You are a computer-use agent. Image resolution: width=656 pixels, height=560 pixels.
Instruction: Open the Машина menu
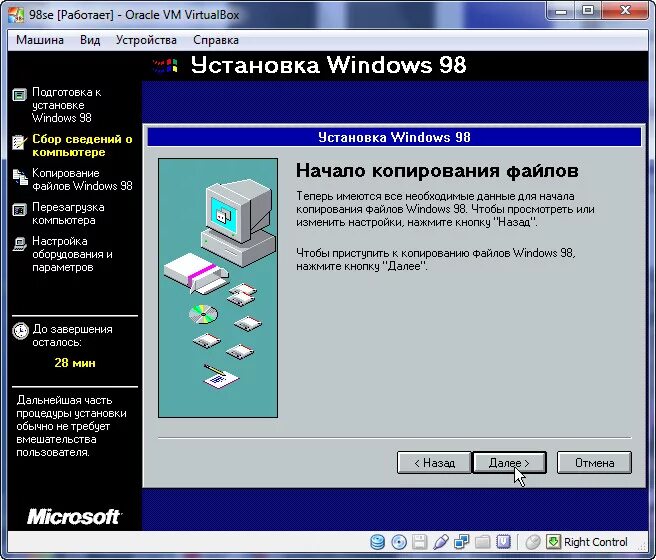pyautogui.click(x=40, y=40)
